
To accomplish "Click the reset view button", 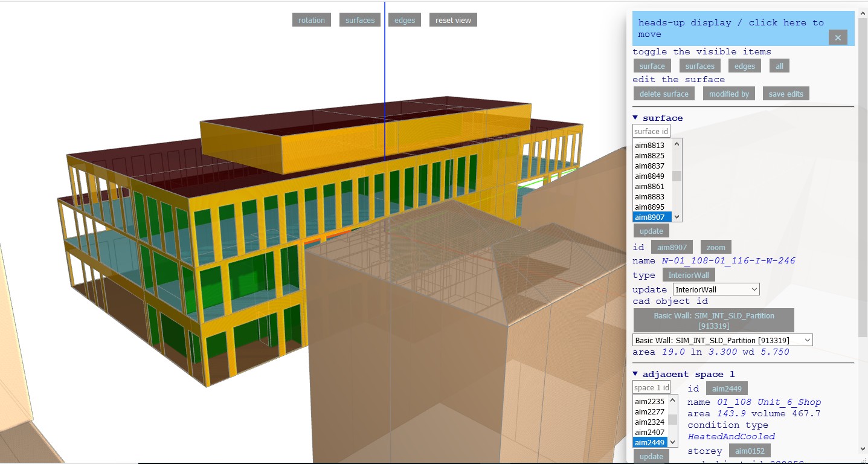I will (453, 20).
